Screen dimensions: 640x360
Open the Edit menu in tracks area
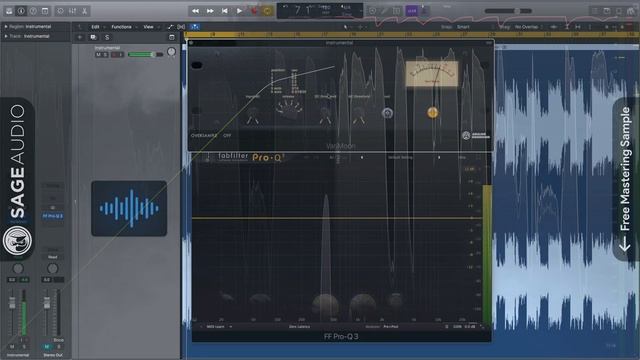click(x=95, y=27)
